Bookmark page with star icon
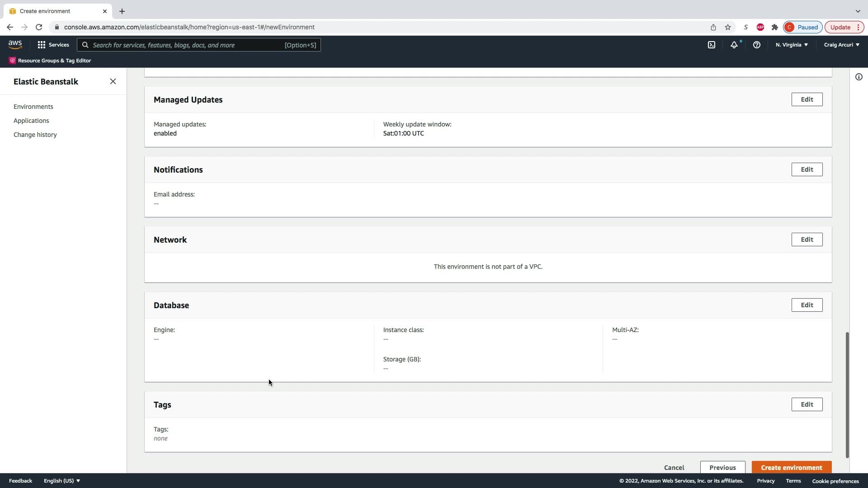This screenshot has width=868, height=488. [728, 27]
